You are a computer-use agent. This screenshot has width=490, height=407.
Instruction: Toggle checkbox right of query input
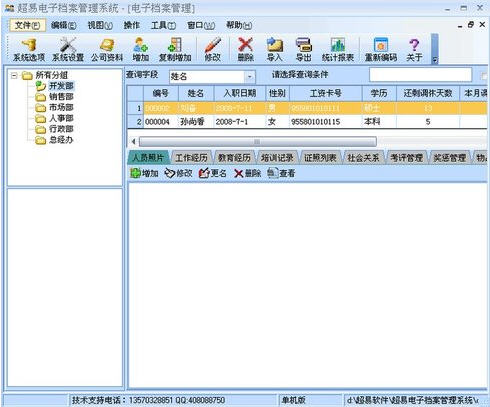coord(484,76)
